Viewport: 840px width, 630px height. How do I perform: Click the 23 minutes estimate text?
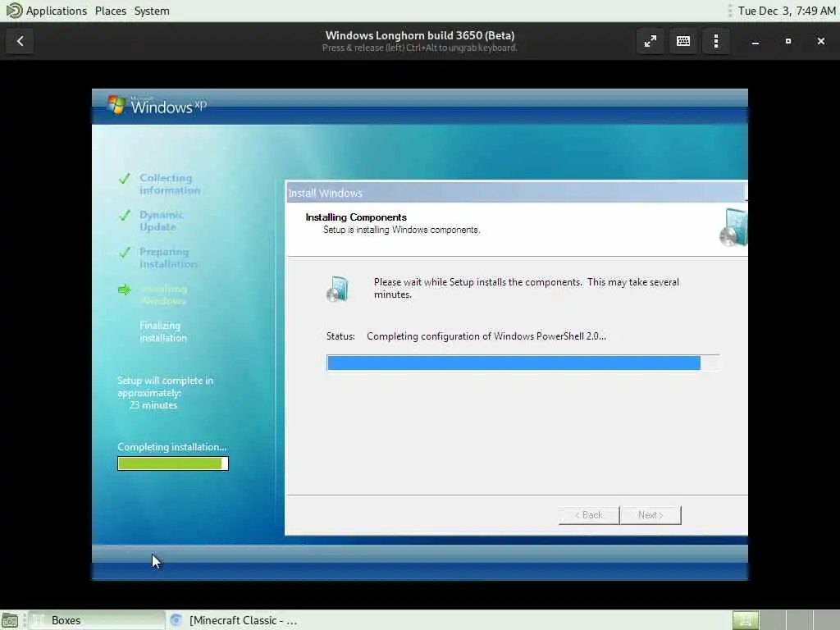tap(153, 405)
